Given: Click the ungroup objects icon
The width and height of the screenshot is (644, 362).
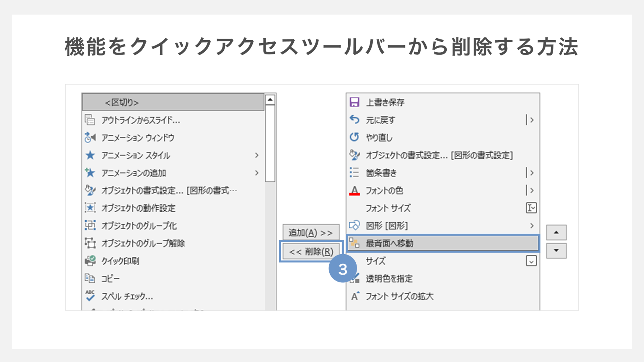Looking at the screenshot, I should point(90,243).
